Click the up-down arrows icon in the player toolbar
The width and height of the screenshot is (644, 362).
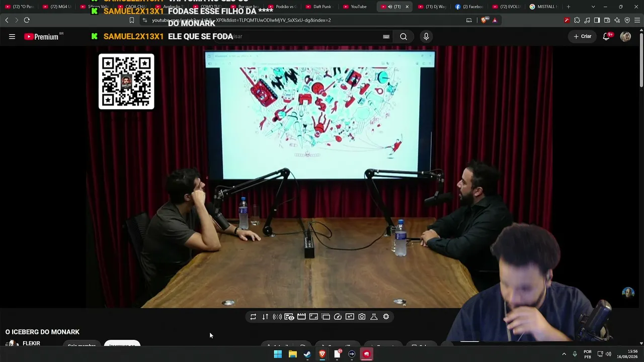click(265, 317)
